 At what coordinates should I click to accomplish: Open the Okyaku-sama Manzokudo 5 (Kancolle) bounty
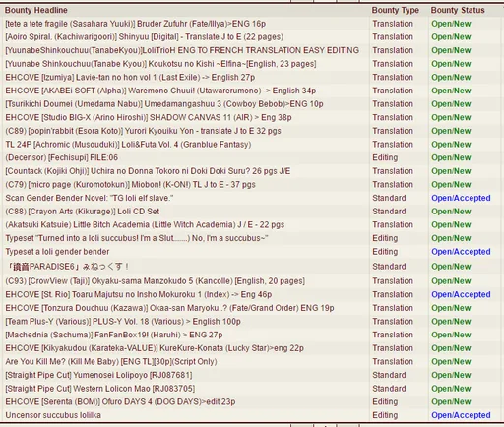(x=155, y=281)
